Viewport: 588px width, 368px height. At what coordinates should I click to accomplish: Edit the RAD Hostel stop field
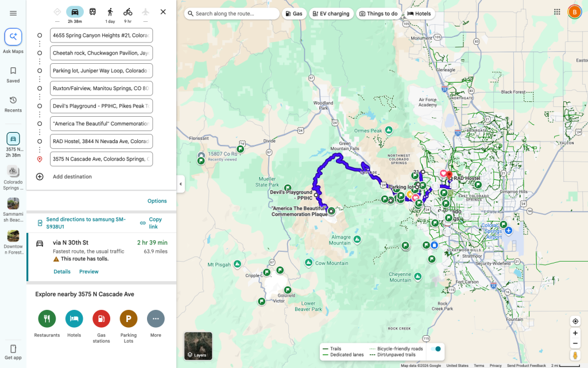pyautogui.click(x=101, y=141)
